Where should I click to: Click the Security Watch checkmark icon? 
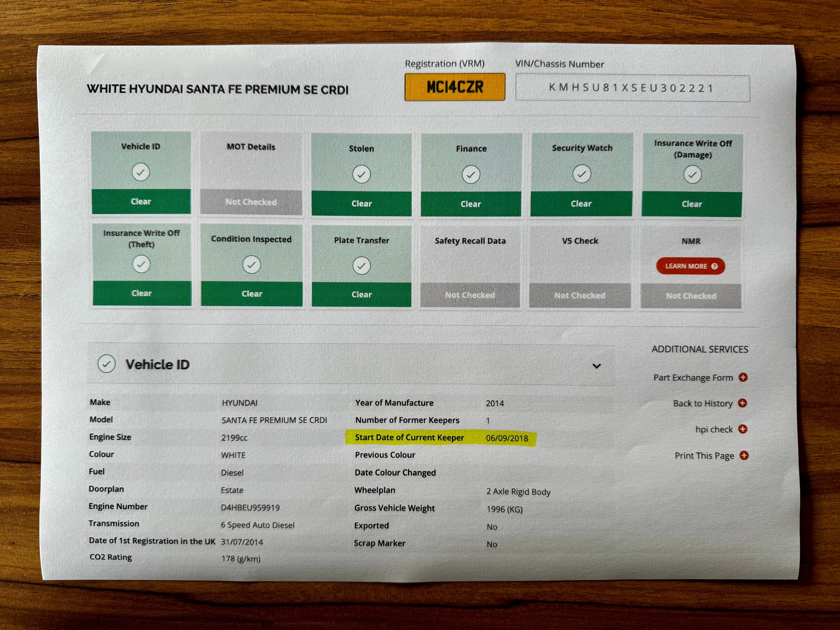(581, 174)
